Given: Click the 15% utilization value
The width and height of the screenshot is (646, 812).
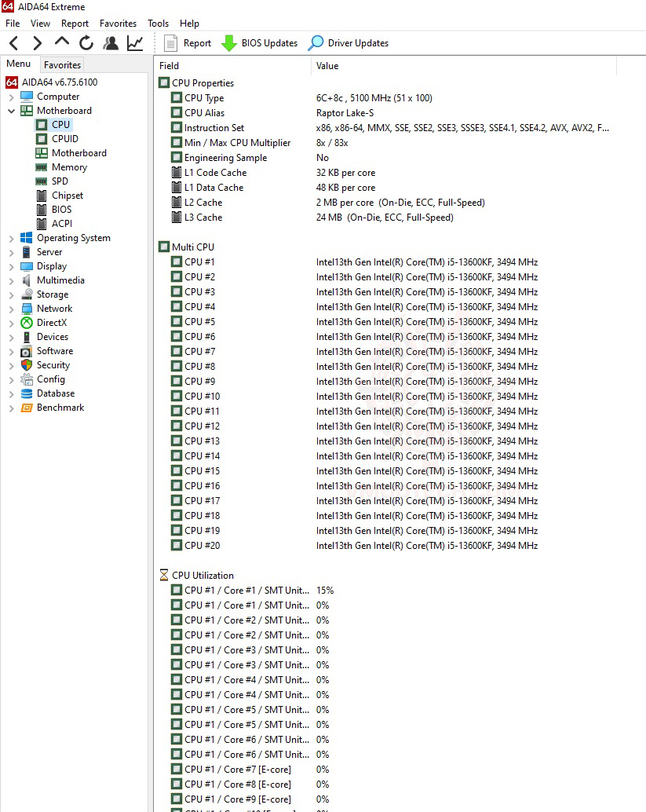Looking at the screenshot, I should [x=325, y=591].
